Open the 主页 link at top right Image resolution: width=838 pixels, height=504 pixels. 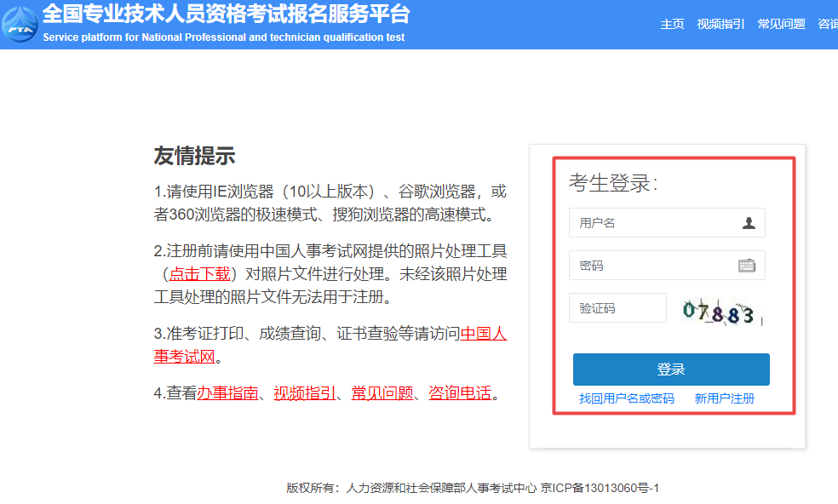click(x=672, y=25)
